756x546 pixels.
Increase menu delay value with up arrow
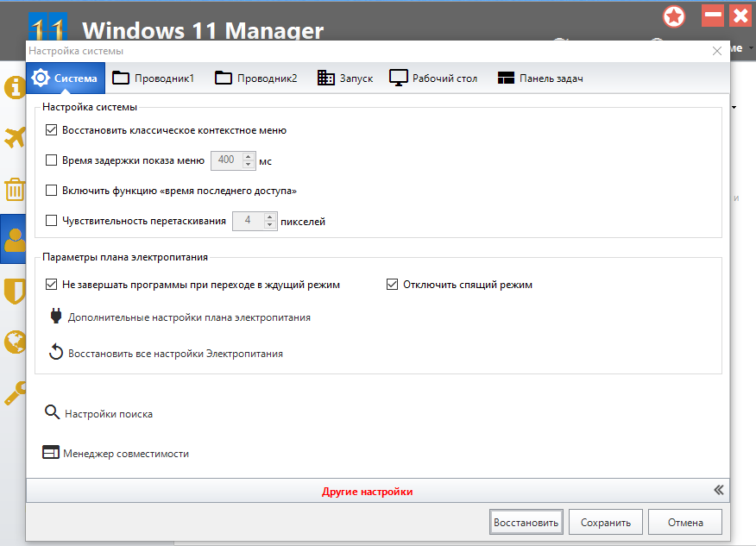(x=248, y=157)
